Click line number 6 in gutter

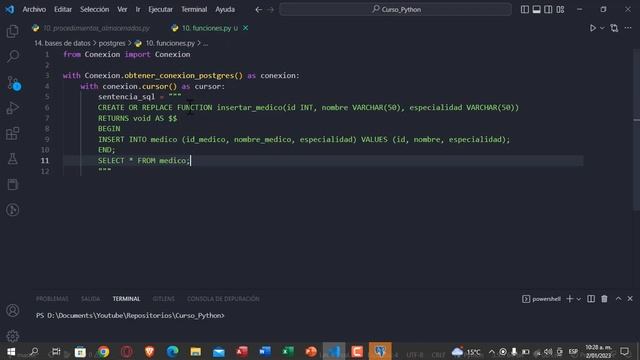pyautogui.click(x=47, y=107)
